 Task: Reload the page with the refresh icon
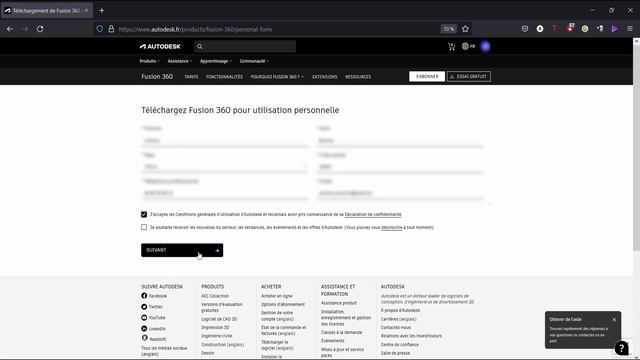[x=40, y=29]
